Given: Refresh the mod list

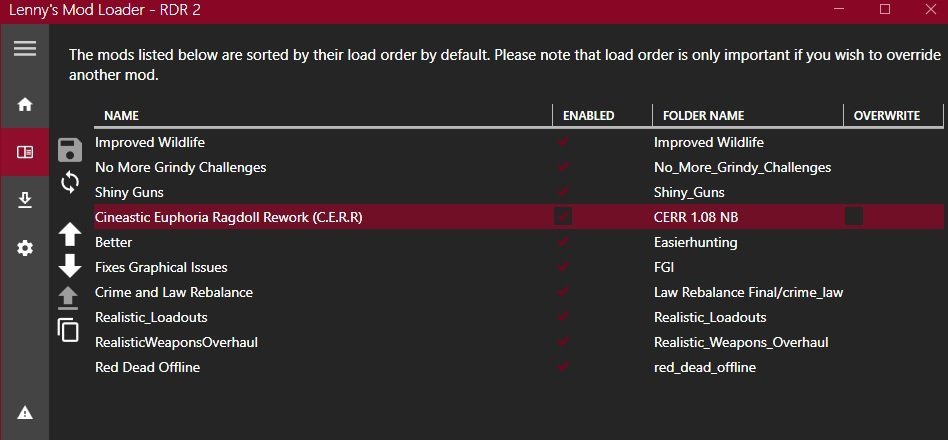Looking at the screenshot, I should (70, 182).
